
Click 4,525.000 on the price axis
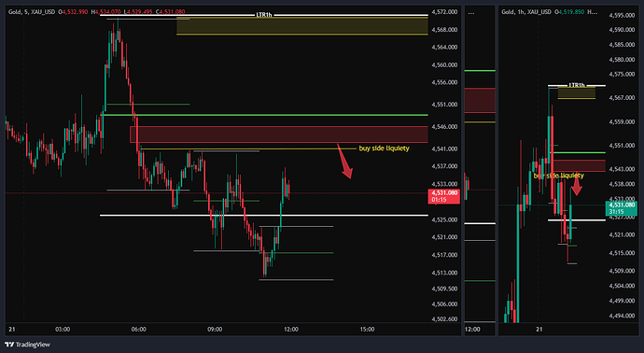pos(444,219)
